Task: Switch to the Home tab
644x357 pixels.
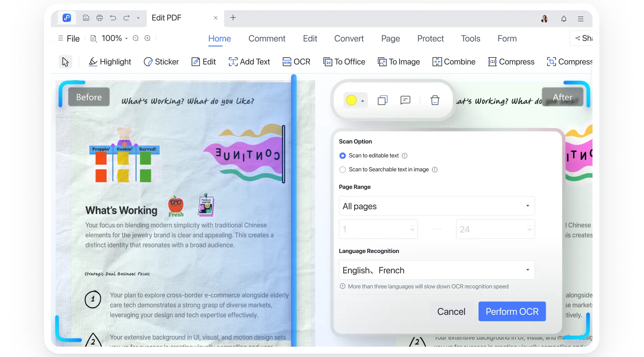Action: point(219,38)
